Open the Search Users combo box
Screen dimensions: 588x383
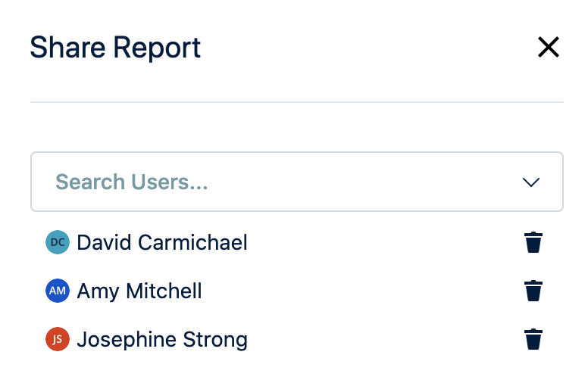(x=296, y=182)
